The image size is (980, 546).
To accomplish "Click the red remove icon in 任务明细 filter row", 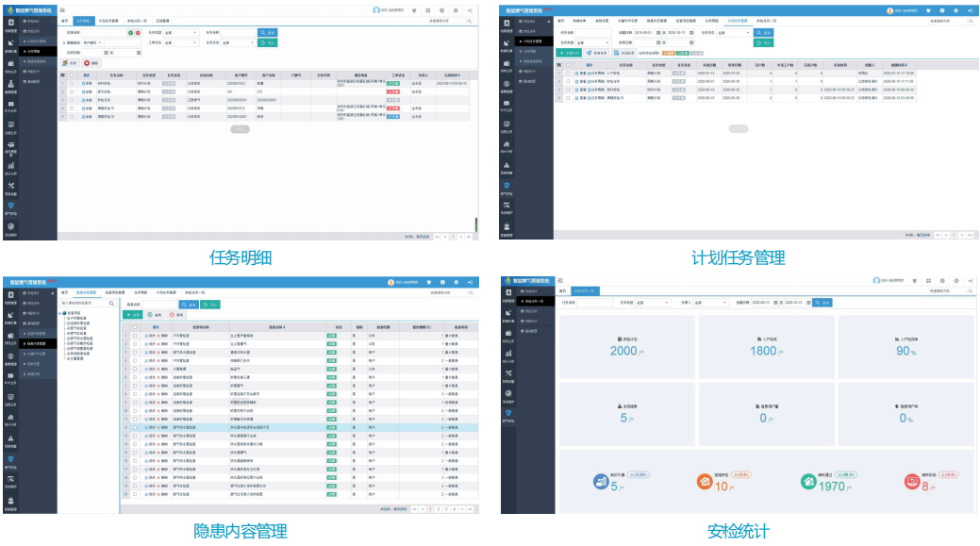I will (x=139, y=32).
